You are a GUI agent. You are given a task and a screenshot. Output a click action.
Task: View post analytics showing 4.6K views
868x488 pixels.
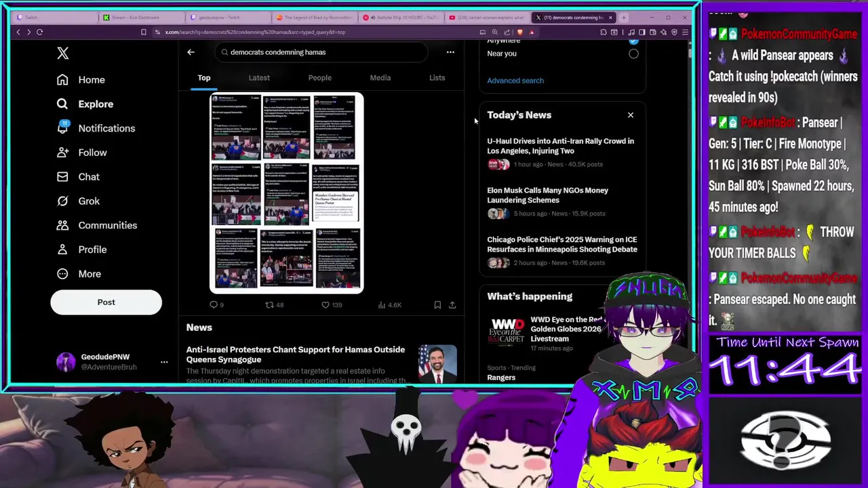click(389, 305)
